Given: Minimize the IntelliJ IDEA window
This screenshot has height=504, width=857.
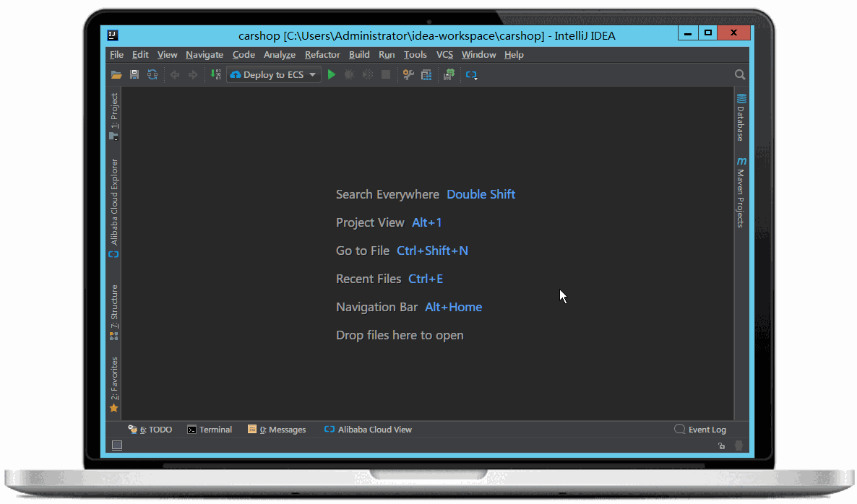Looking at the screenshot, I should coord(688,32).
